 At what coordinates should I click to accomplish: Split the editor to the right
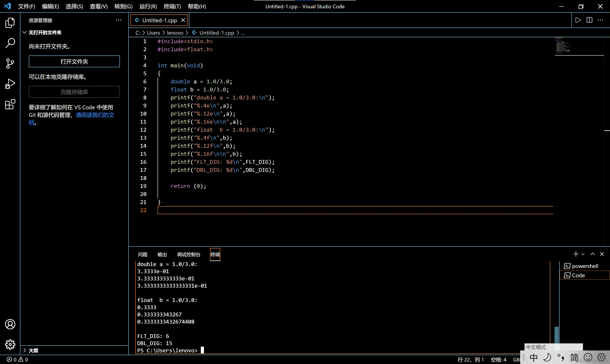coord(589,20)
